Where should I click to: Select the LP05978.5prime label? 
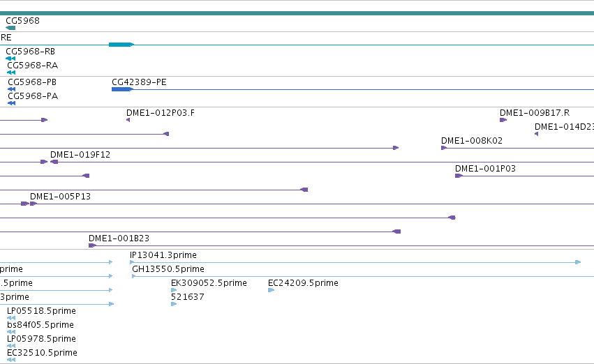click(41, 339)
